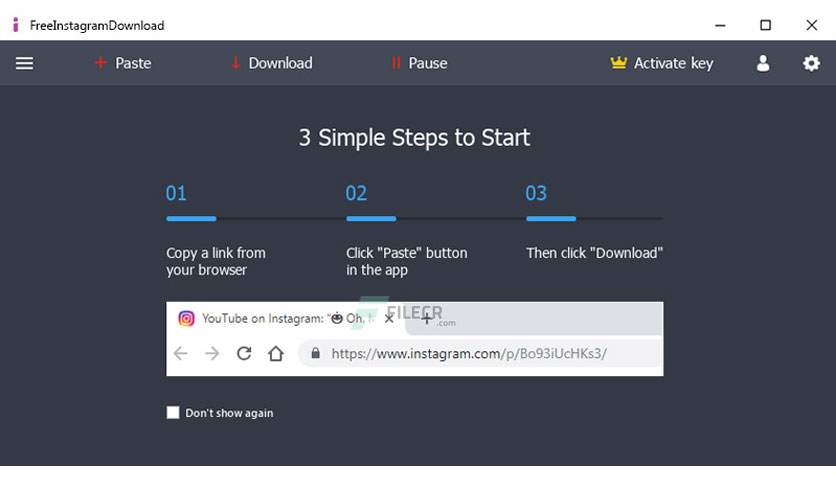Tick the Don't show again checkbox
The height and width of the screenshot is (484, 836).
(x=173, y=413)
